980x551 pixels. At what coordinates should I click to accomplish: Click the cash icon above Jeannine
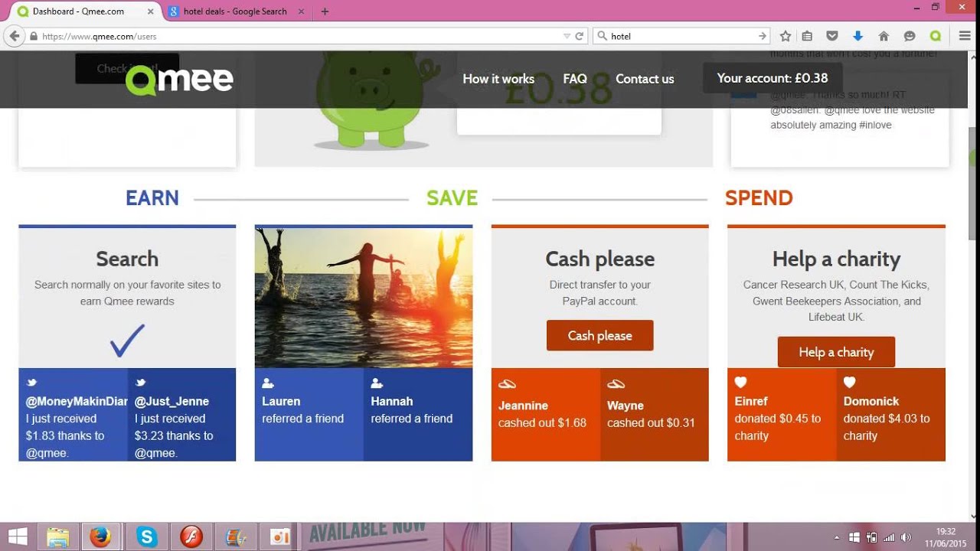[x=507, y=383]
